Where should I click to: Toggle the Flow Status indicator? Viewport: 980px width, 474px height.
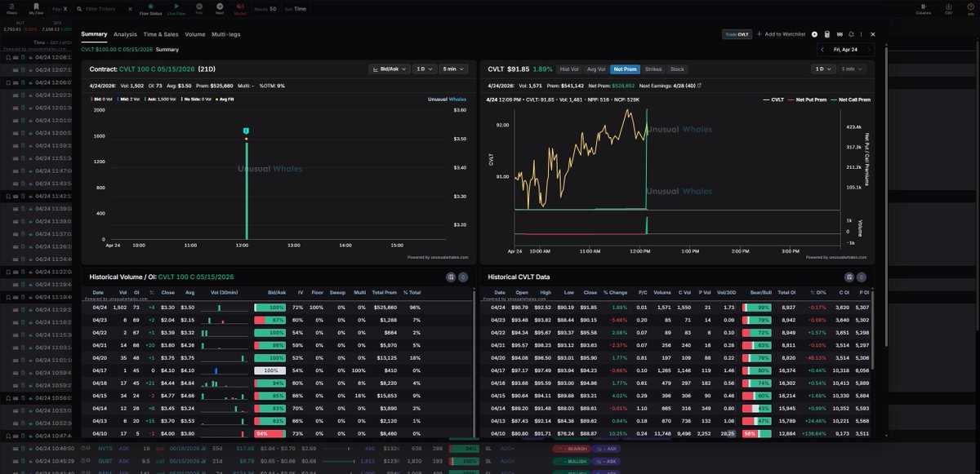pyautogui.click(x=150, y=9)
